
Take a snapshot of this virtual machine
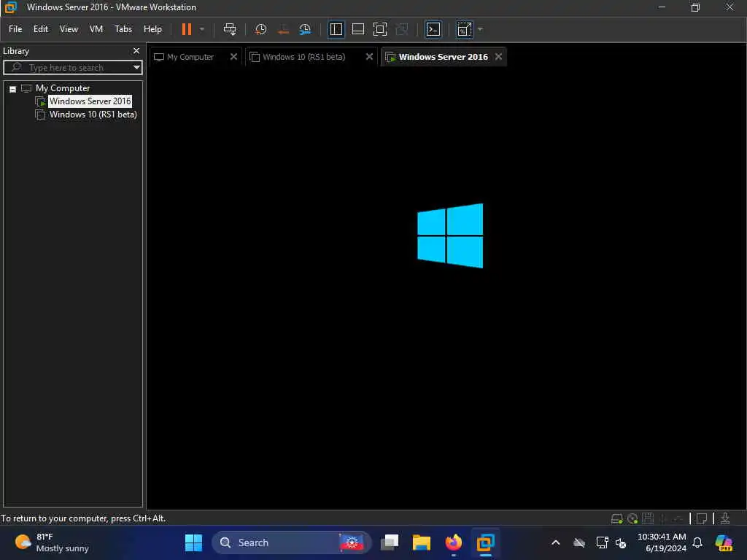point(260,29)
